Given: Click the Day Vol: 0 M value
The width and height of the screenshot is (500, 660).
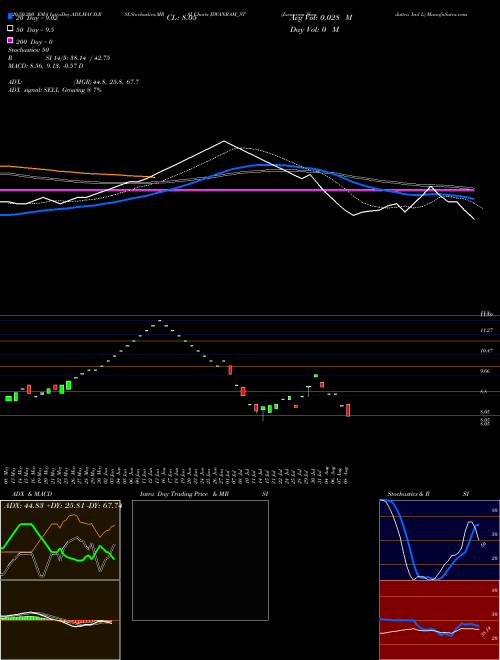Looking at the screenshot, I should pyautogui.click(x=314, y=29).
